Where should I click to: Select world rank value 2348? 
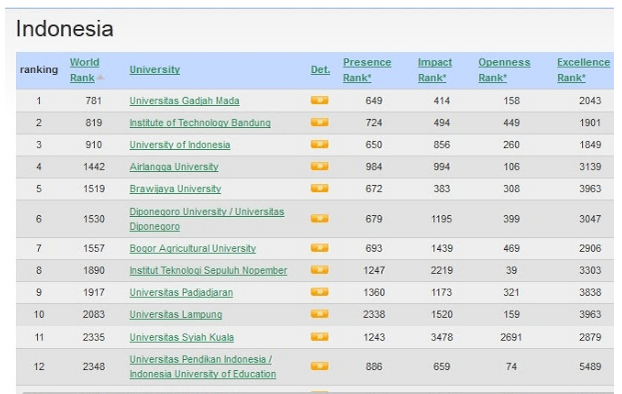click(x=94, y=367)
